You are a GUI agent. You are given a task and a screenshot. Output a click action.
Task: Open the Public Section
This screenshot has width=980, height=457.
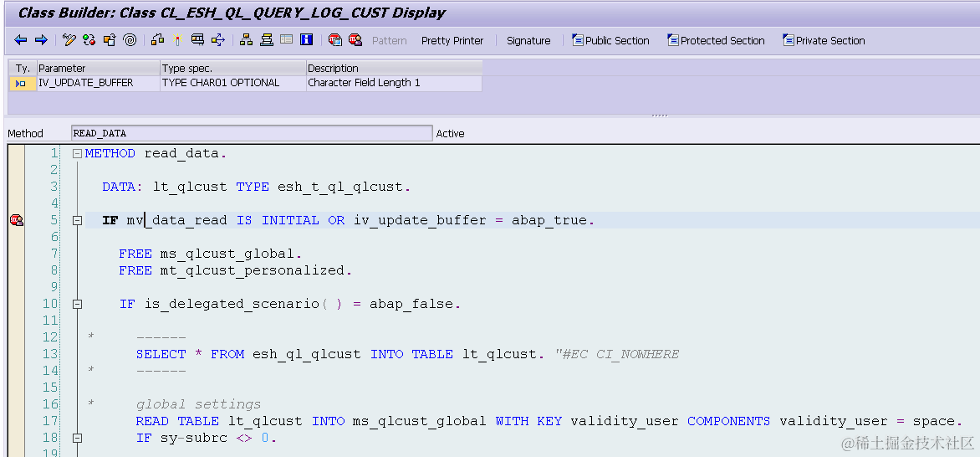610,41
